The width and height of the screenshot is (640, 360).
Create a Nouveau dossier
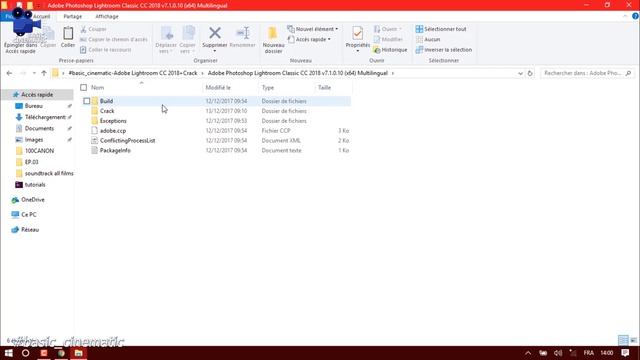tap(273, 40)
